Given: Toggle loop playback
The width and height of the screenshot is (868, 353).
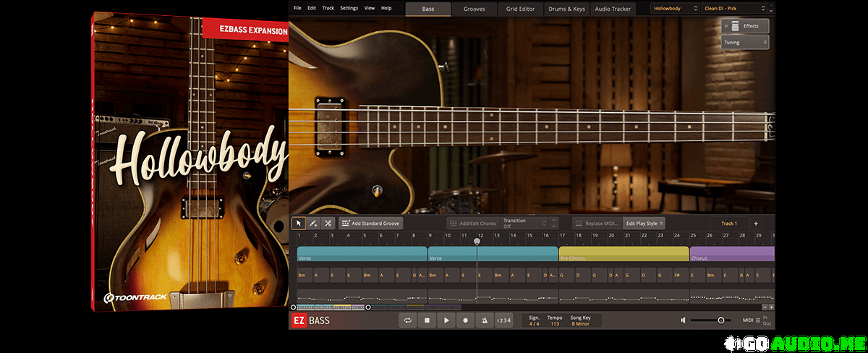Looking at the screenshot, I should (408, 320).
